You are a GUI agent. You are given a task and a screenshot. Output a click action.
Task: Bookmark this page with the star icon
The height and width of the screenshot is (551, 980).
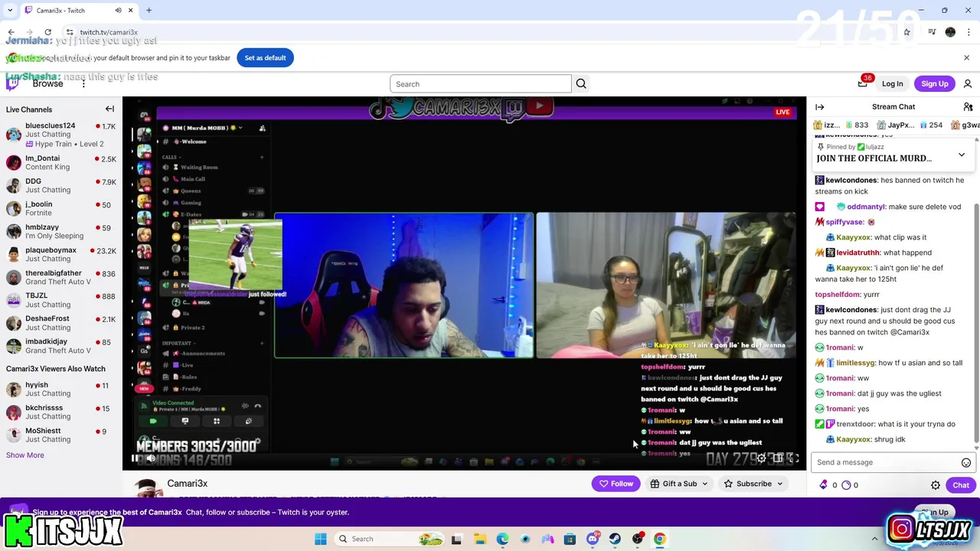pyautogui.click(x=906, y=32)
